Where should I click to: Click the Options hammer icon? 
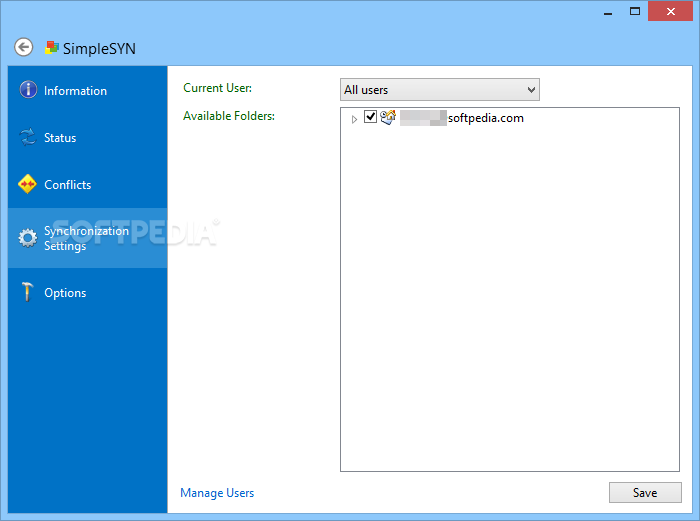(x=28, y=292)
